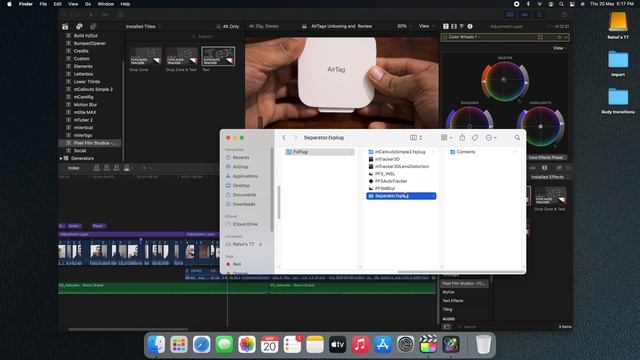Open Color Wheels 1 correction dropdown
The image size is (640, 360).
[464, 37]
